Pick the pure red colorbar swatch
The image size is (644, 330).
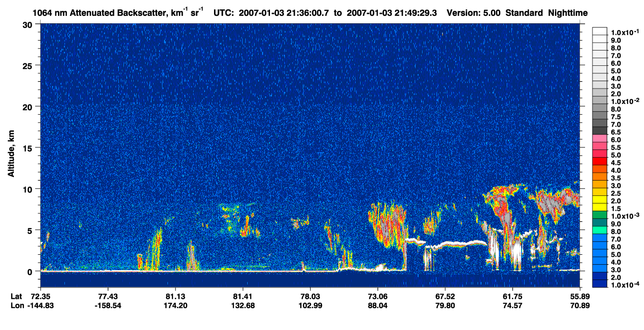(x=599, y=161)
